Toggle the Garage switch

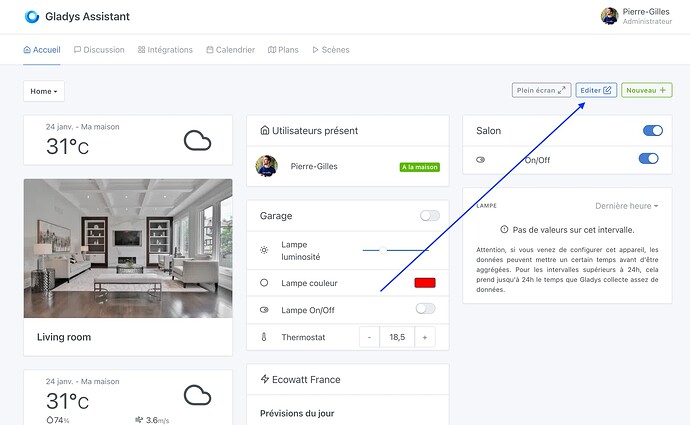pyautogui.click(x=429, y=215)
